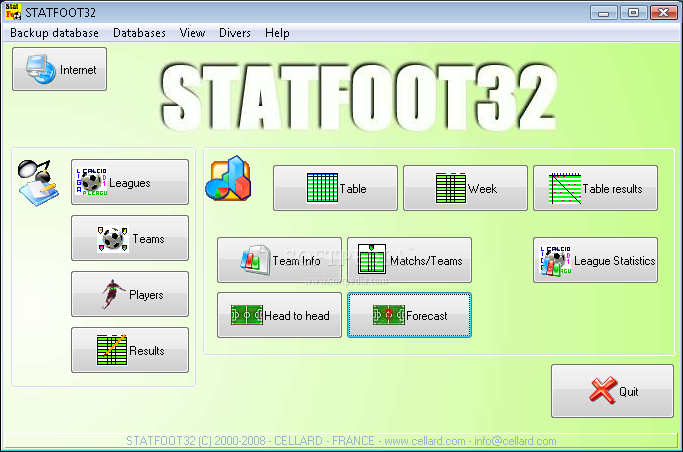Click the STATFOOT32 title bar app icon
This screenshot has height=452, width=683.
click(x=13, y=12)
